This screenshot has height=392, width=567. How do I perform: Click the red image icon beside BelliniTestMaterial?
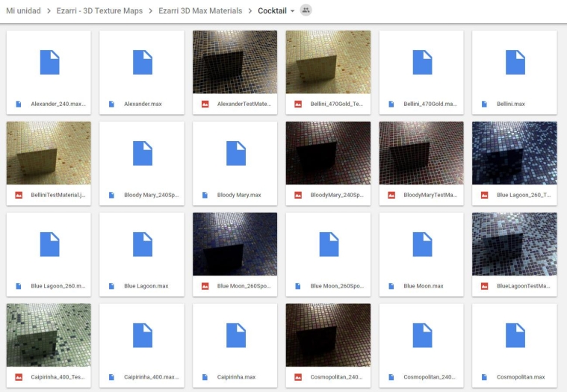coord(18,195)
